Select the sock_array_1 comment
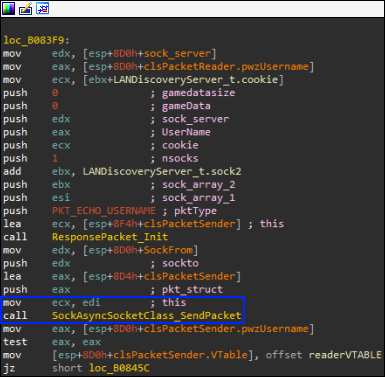This screenshot has height=377, width=385. [198, 198]
